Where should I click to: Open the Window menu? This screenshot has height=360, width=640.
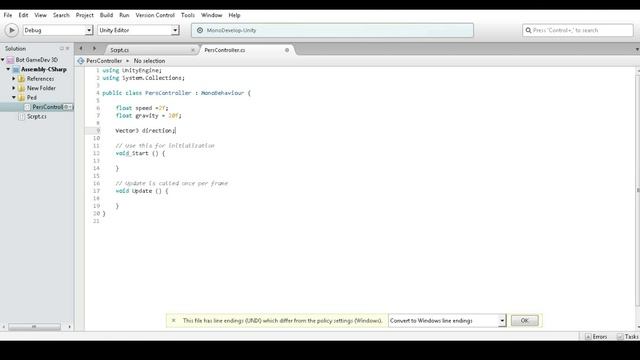211,15
